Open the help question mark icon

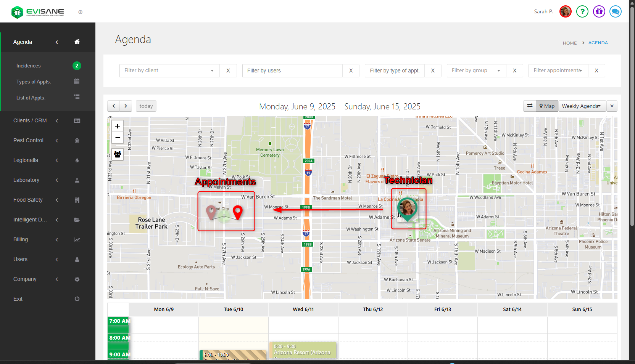582,11
